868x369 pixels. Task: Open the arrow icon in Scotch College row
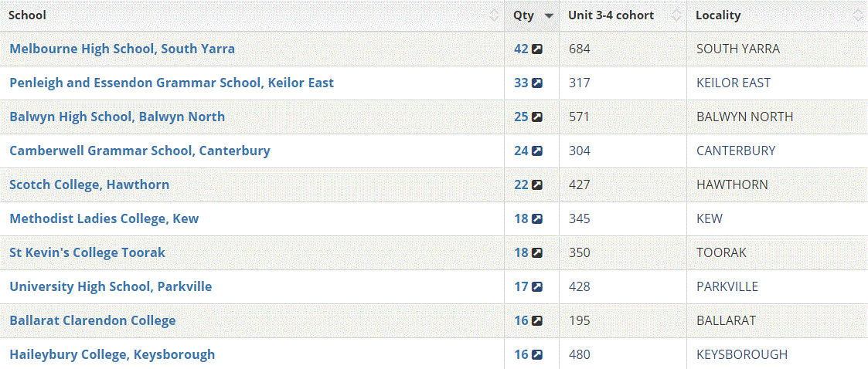point(537,184)
